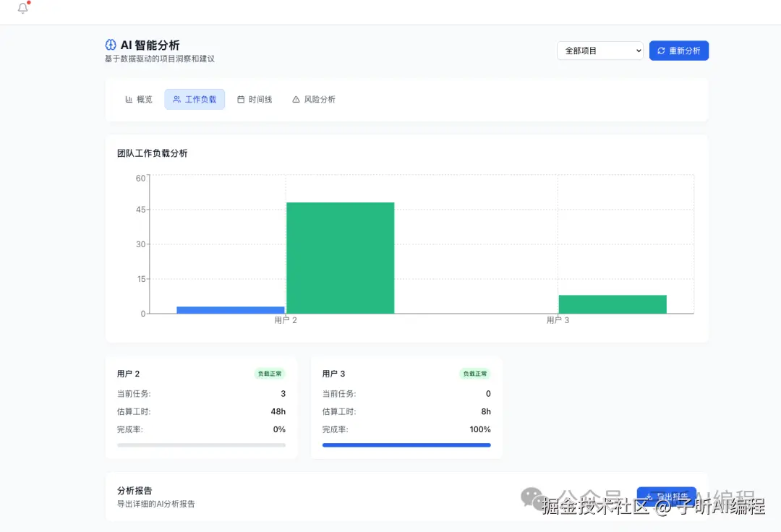
Task: Click the 导出报告 button
Action: tap(667, 497)
